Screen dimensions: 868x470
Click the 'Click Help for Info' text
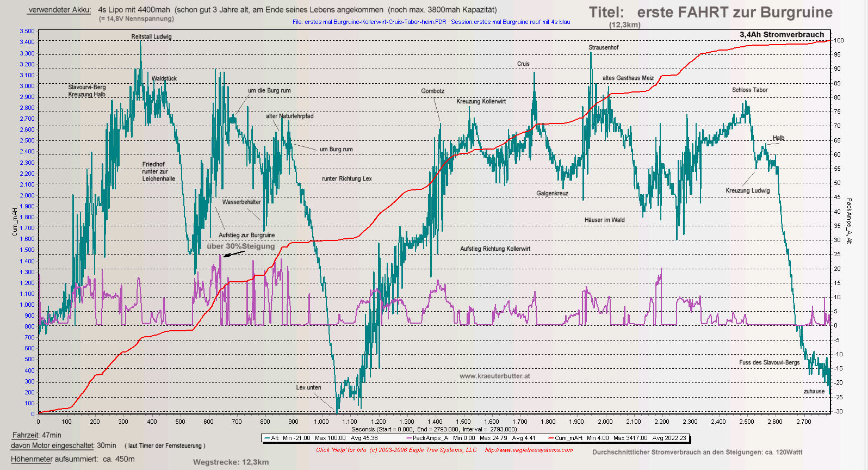[341, 450]
